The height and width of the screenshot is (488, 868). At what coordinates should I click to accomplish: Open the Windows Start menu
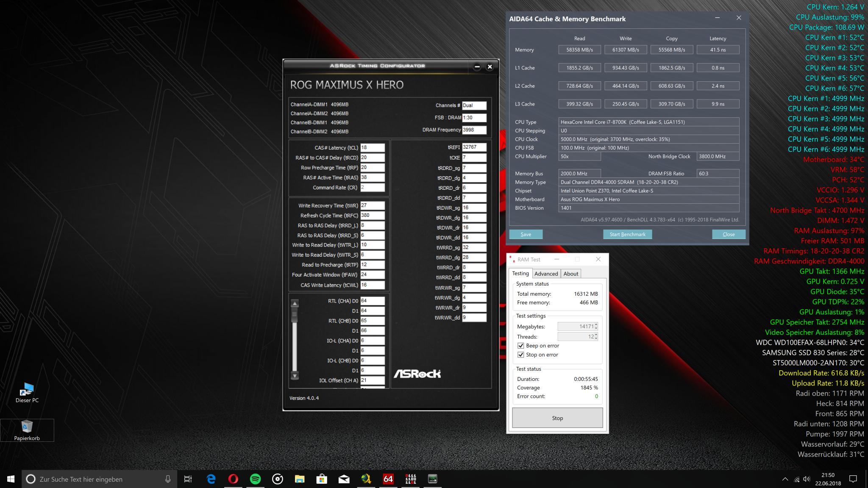[x=11, y=479]
